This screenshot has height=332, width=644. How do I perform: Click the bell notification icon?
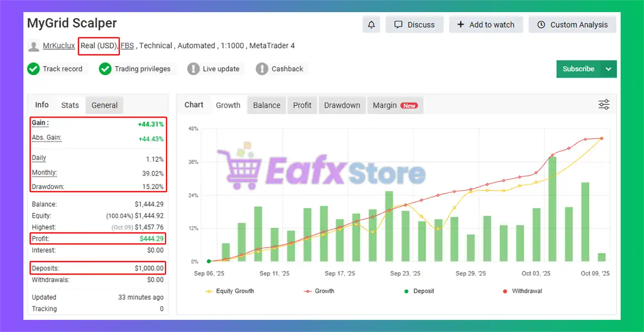[371, 25]
